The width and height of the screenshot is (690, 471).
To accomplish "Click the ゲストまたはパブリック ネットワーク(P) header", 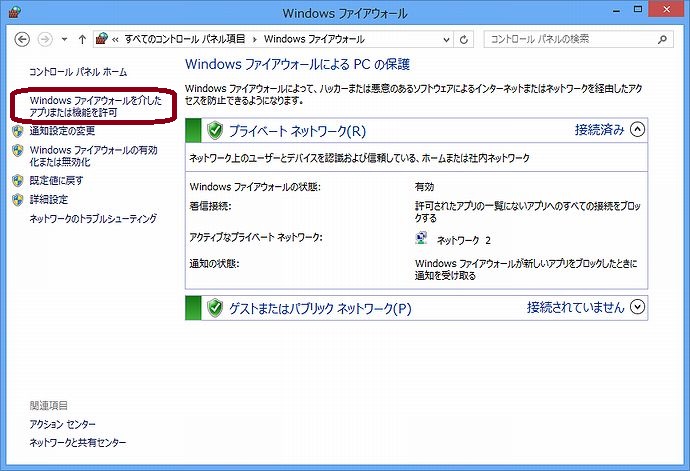I will (x=320, y=308).
